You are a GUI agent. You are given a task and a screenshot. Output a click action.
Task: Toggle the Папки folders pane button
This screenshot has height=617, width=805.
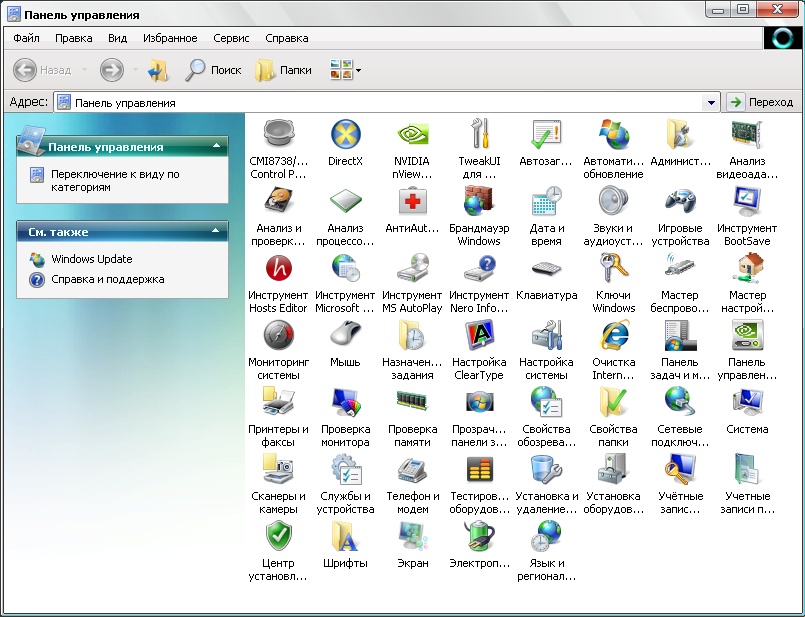[283, 70]
